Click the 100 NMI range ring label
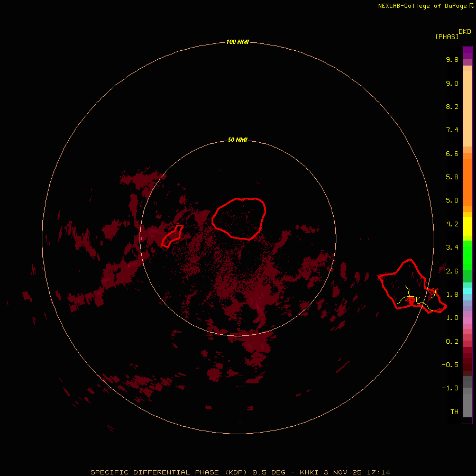This screenshot has height=476, width=476. pos(237,42)
